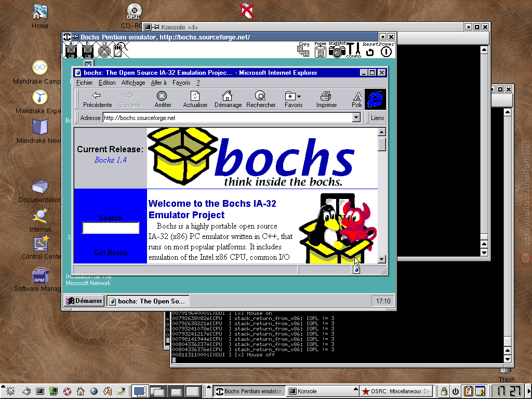Open the Démarrer start button
This screenshot has height=399, width=532.
[x=84, y=301]
